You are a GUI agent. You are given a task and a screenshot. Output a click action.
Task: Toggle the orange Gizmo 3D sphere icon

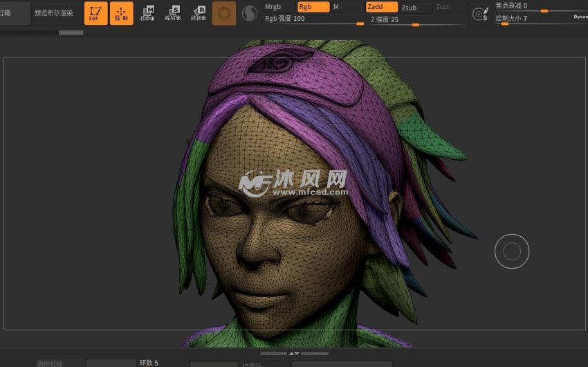click(224, 14)
